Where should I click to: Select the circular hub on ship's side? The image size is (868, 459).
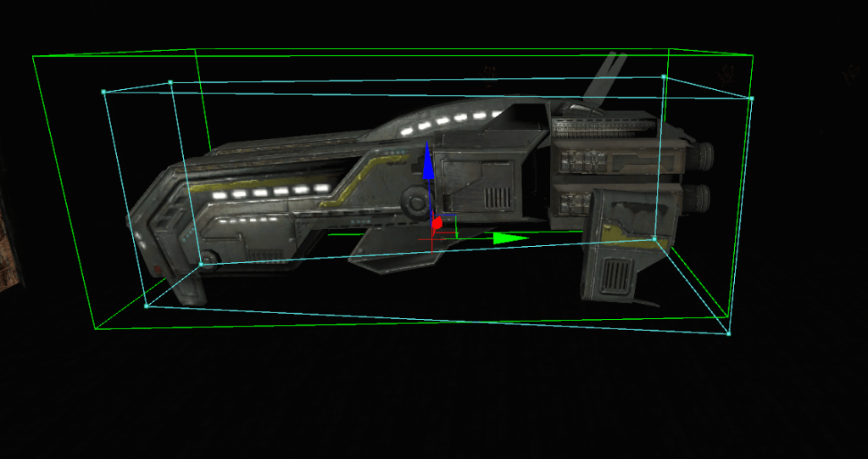tap(415, 203)
